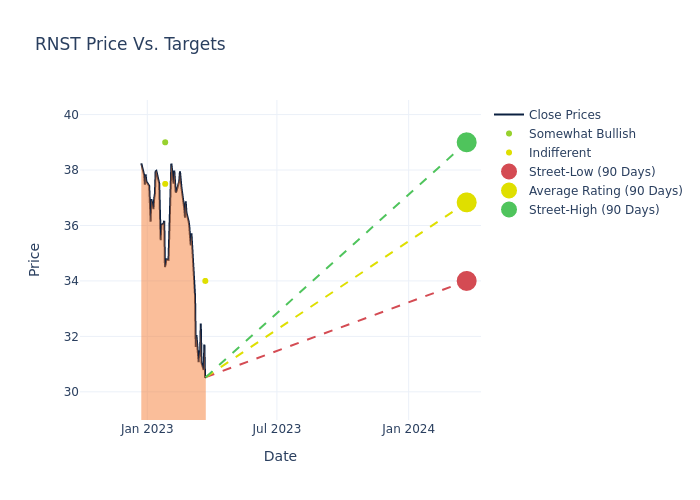The image size is (700, 500).
Task: Click the Somewhat Bullish dot at 39
Action: [165, 142]
